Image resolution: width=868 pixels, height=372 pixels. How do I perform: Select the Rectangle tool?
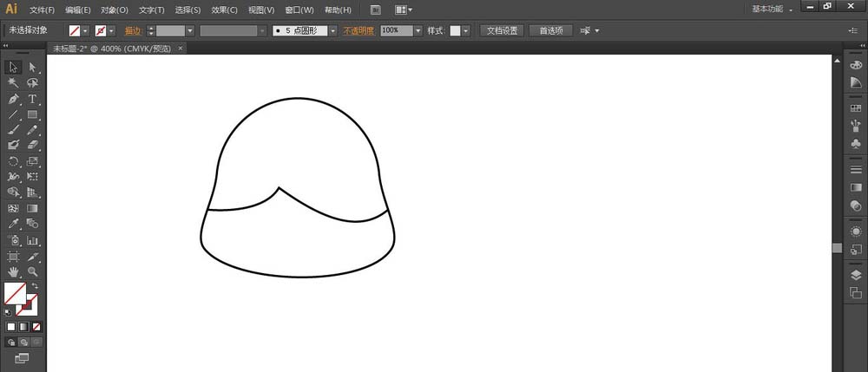click(32, 114)
